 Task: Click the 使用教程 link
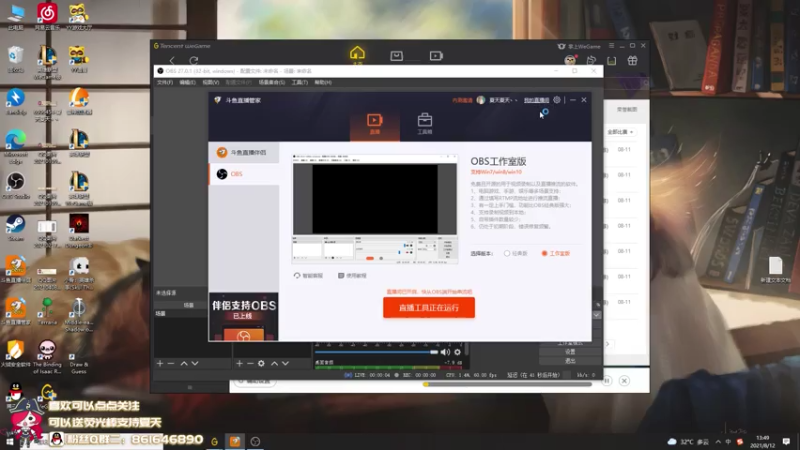tap(352, 276)
